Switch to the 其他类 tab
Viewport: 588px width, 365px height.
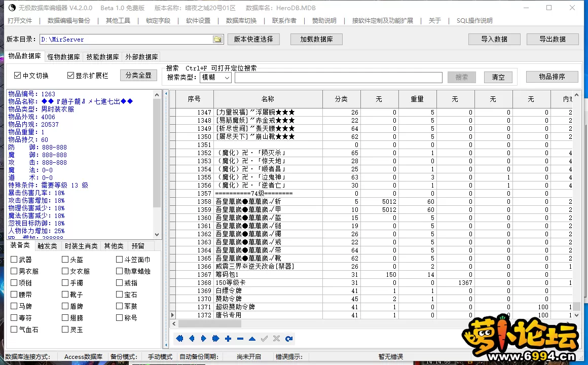click(114, 246)
